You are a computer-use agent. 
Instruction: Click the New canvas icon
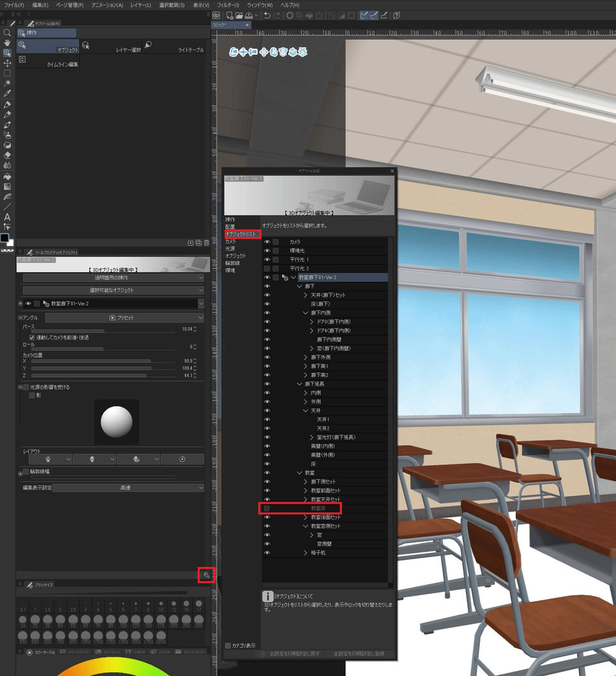click(230, 15)
